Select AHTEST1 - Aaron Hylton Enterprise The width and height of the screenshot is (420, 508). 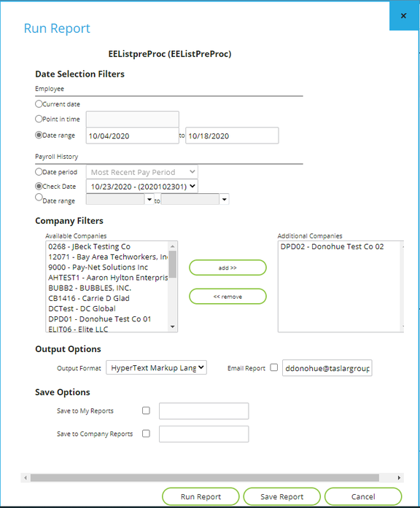[107, 278]
